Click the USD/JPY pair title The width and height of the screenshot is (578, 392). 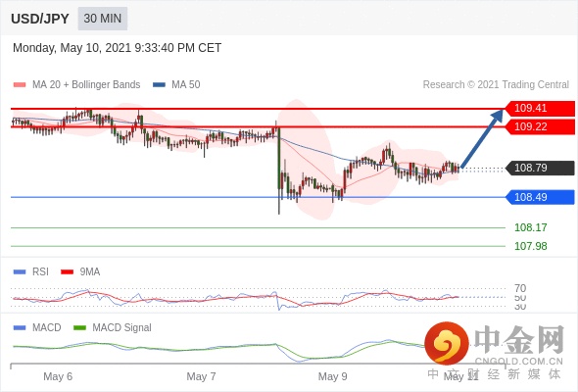(40, 19)
